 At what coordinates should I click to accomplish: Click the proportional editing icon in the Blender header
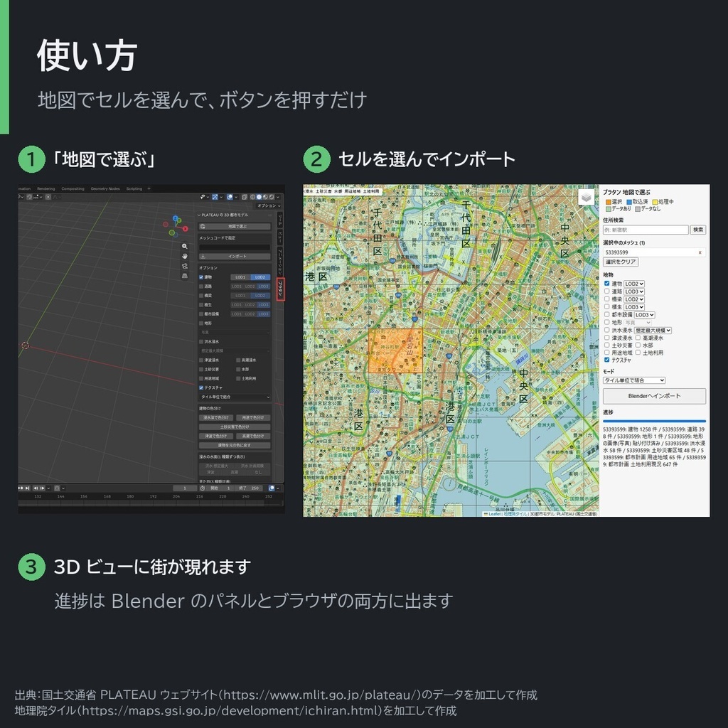(x=48, y=197)
